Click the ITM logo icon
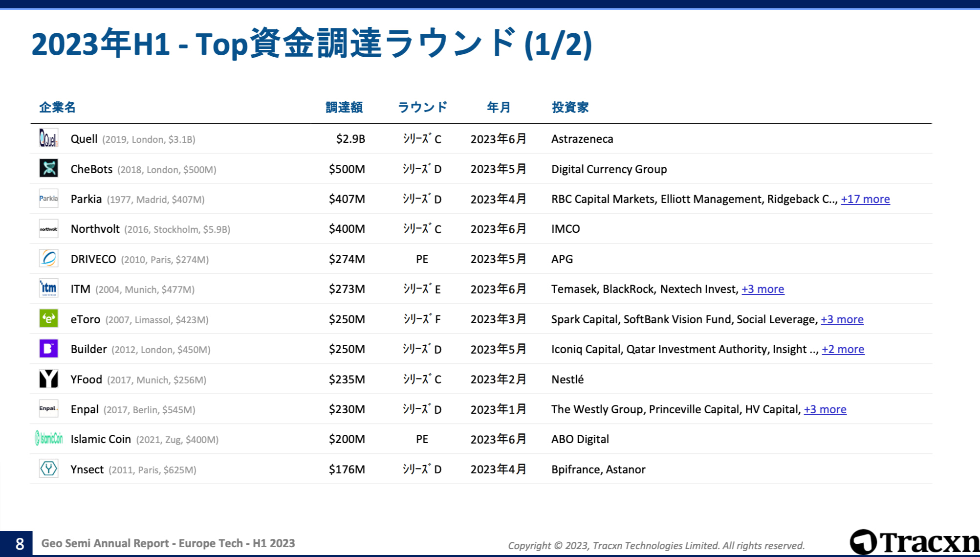The height and width of the screenshot is (557, 980). pyautogui.click(x=48, y=289)
